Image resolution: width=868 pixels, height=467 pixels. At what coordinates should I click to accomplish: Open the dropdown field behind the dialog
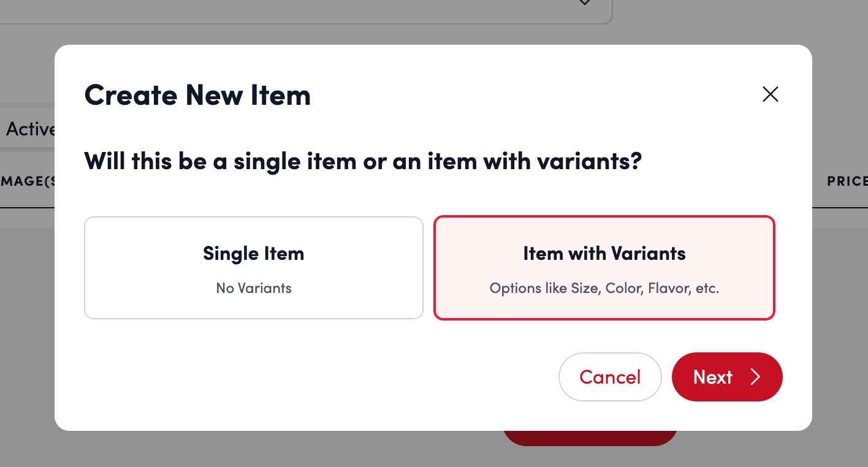tap(306, 11)
